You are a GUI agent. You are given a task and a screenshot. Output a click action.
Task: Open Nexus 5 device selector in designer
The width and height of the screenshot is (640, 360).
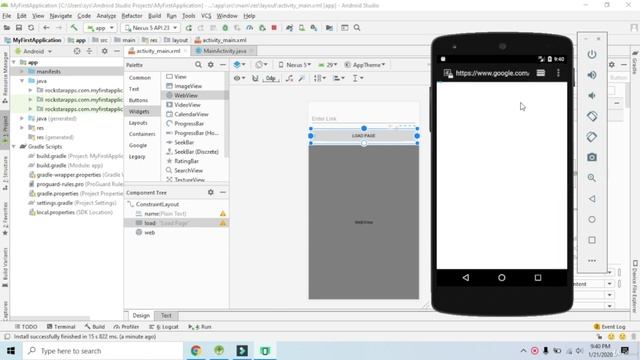click(294, 65)
